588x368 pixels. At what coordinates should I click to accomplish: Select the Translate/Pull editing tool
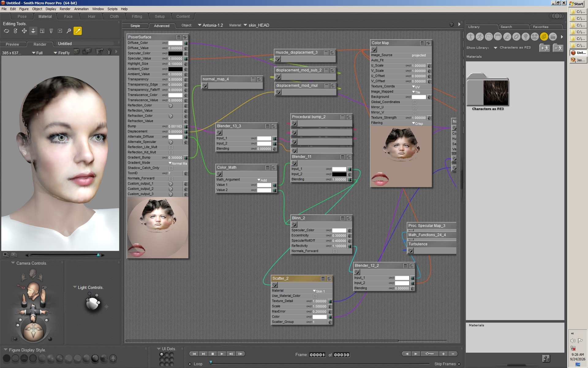coord(24,31)
